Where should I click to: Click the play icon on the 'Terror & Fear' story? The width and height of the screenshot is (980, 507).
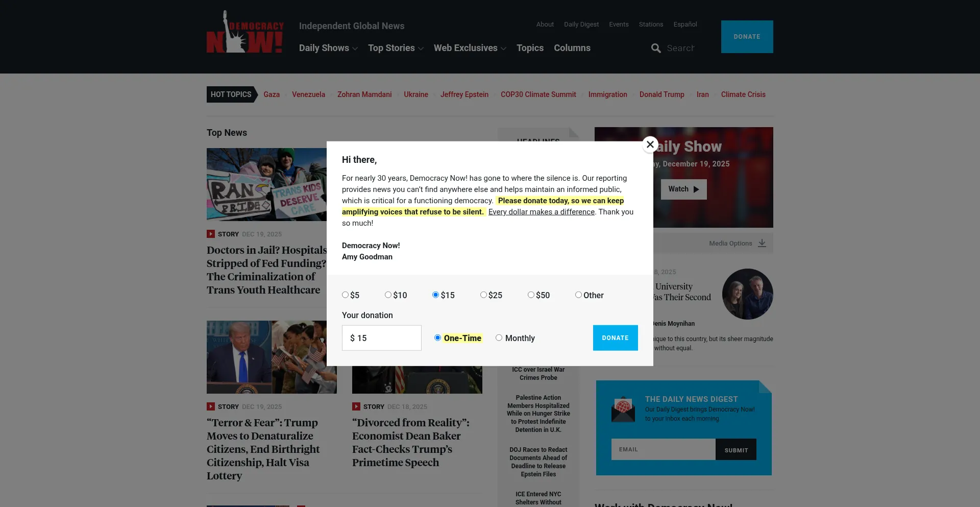coord(211,406)
